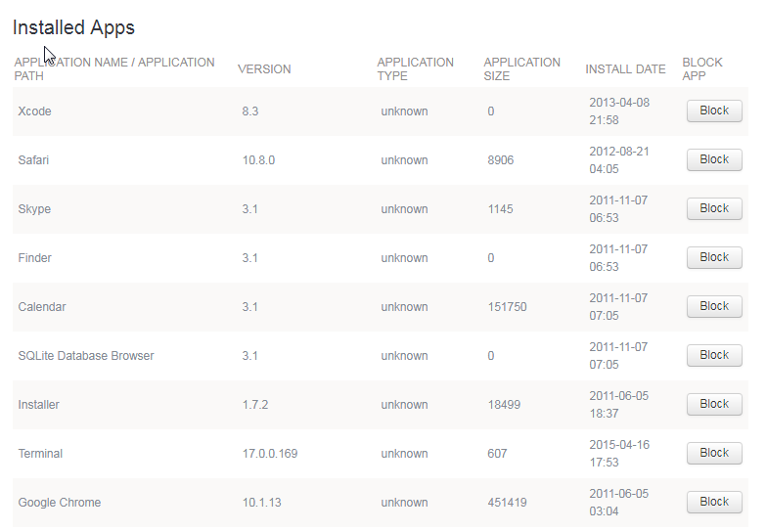Click Application Name / Application Path header
Image resolution: width=767 pixels, height=532 pixels.
pyautogui.click(x=113, y=68)
